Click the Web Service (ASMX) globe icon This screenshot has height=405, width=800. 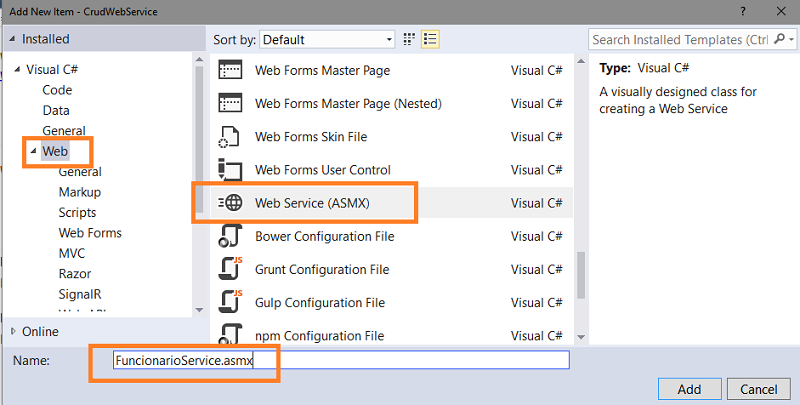coord(230,203)
